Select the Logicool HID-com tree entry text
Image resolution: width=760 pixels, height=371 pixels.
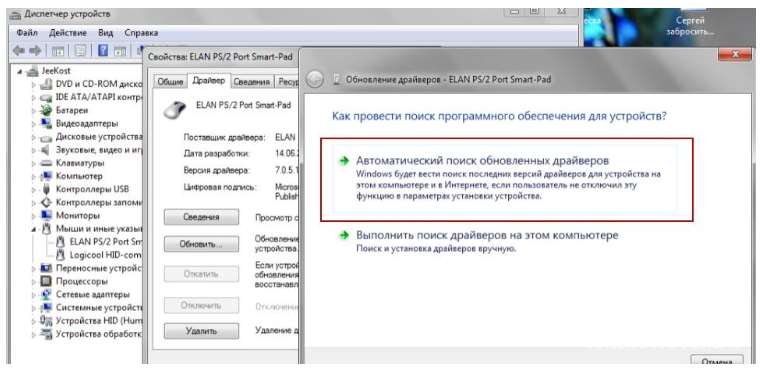(106, 254)
